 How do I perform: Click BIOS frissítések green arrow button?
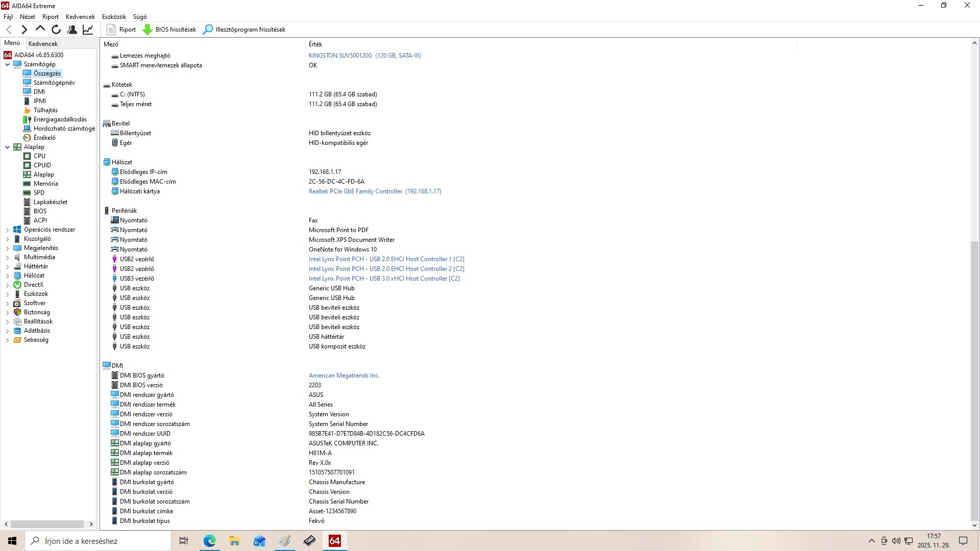(x=169, y=30)
